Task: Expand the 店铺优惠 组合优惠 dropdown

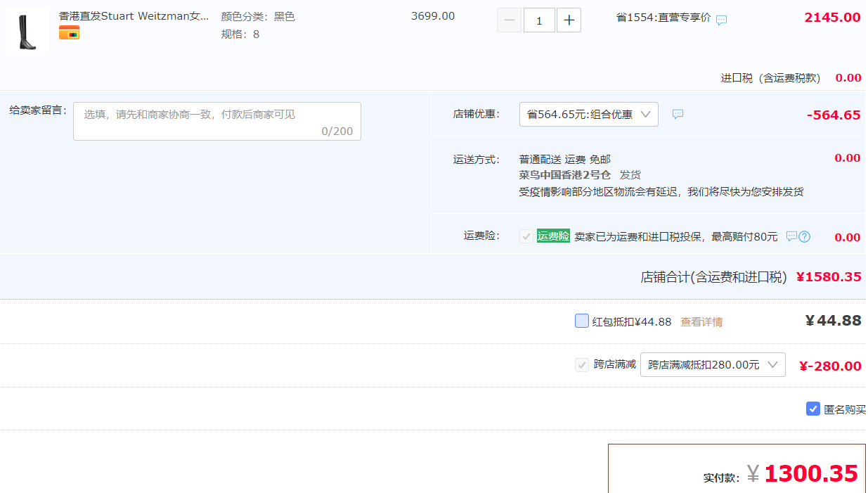Action: tap(589, 114)
